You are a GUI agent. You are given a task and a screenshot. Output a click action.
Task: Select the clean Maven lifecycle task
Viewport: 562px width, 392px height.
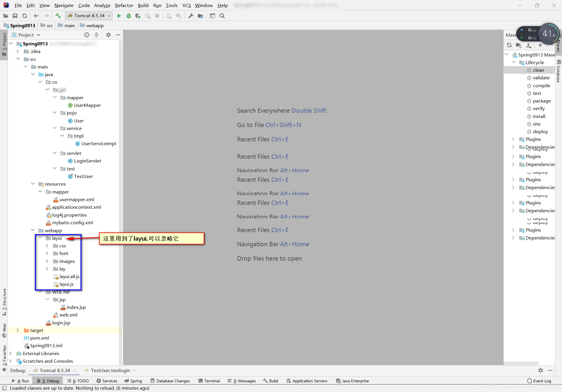538,70
